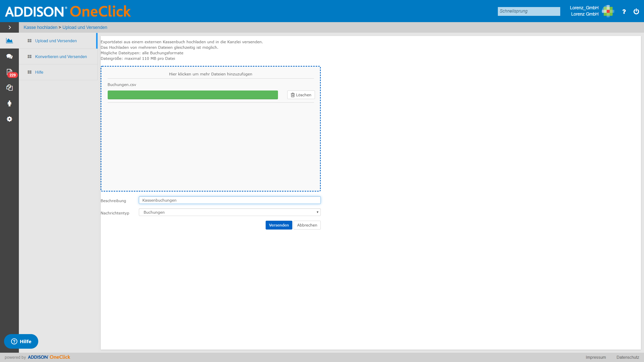Click the Versenden button
644x362 pixels.
tap(279, 225)
